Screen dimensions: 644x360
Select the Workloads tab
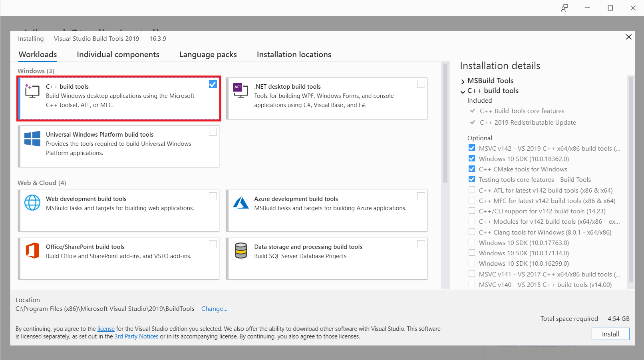(38, 55)
